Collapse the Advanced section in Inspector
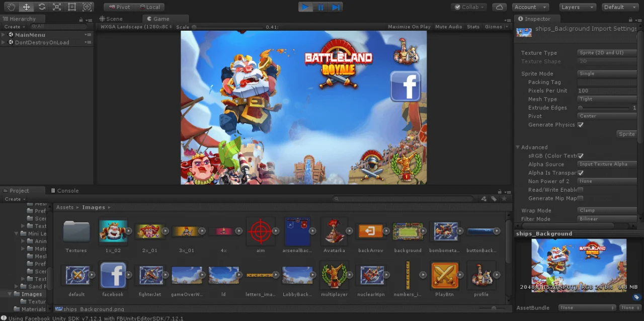 (518, 147)
